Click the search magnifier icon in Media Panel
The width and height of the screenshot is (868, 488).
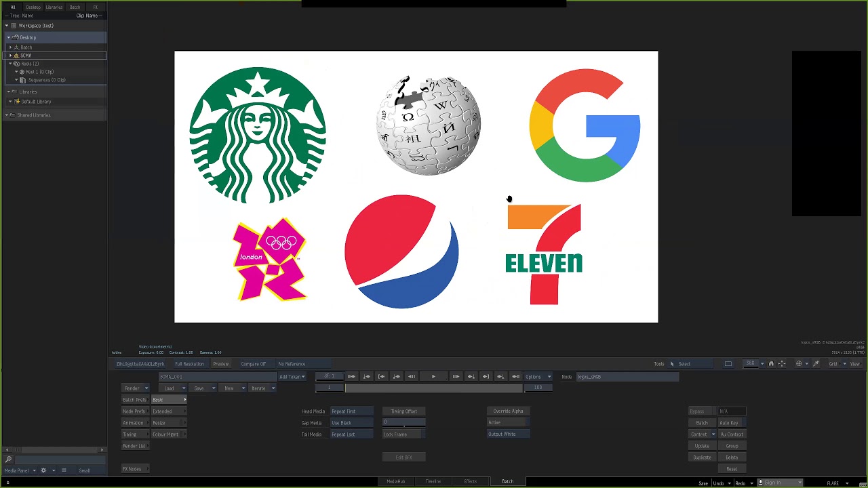[x=8, y=460]
